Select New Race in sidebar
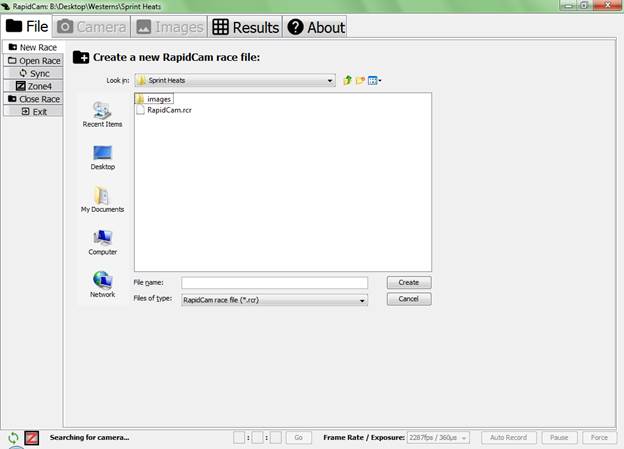 33,47
